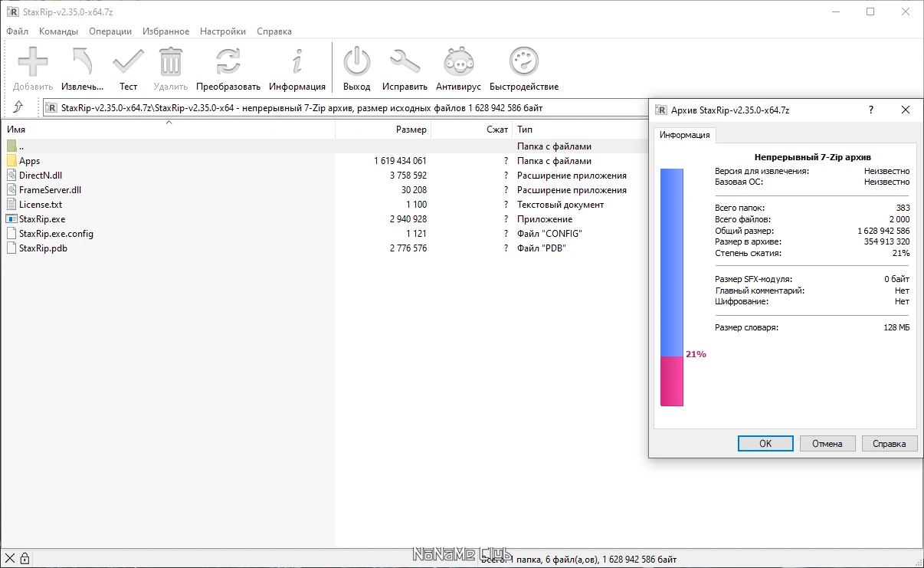The image size is (924, 568).
Task: Click the Справка button in the dialog
Action: 889,443
